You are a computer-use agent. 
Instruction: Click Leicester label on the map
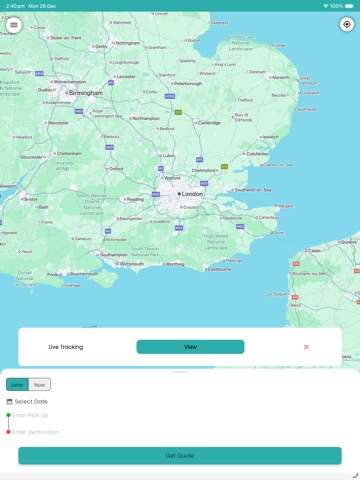coord(126,76)
